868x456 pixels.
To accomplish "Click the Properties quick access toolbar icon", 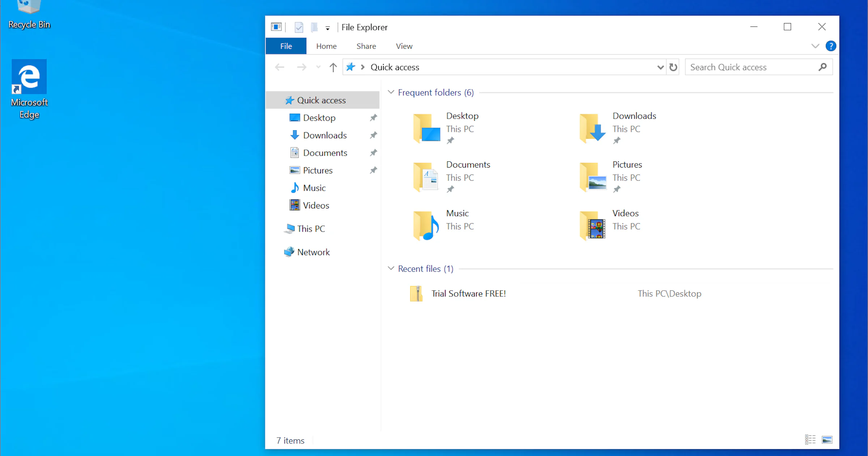I will [299, 27].
